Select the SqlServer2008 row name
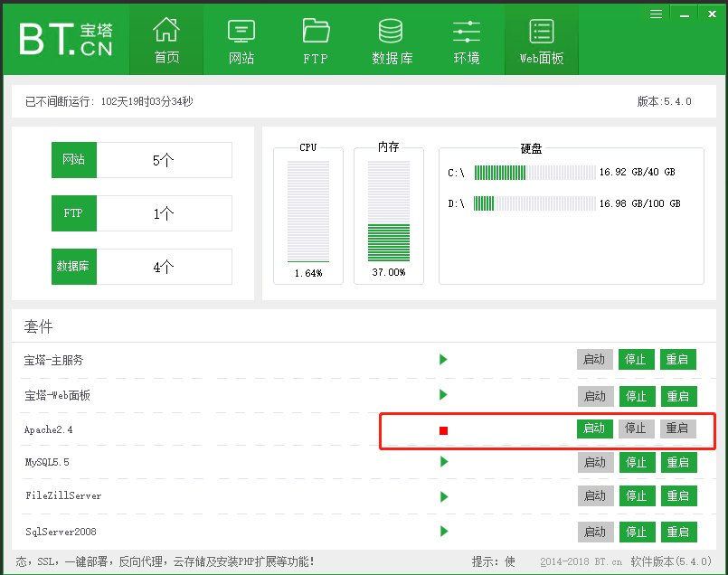Screen dimensions: 728x575 point(61,532)
